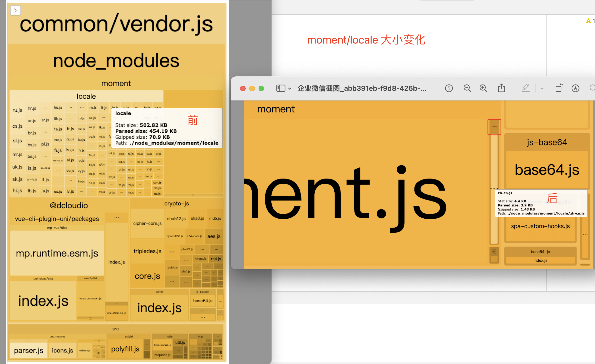The width and height of the screenshot is (595, 364).
Task: Click the ru.js locale module
Action: 17,110
